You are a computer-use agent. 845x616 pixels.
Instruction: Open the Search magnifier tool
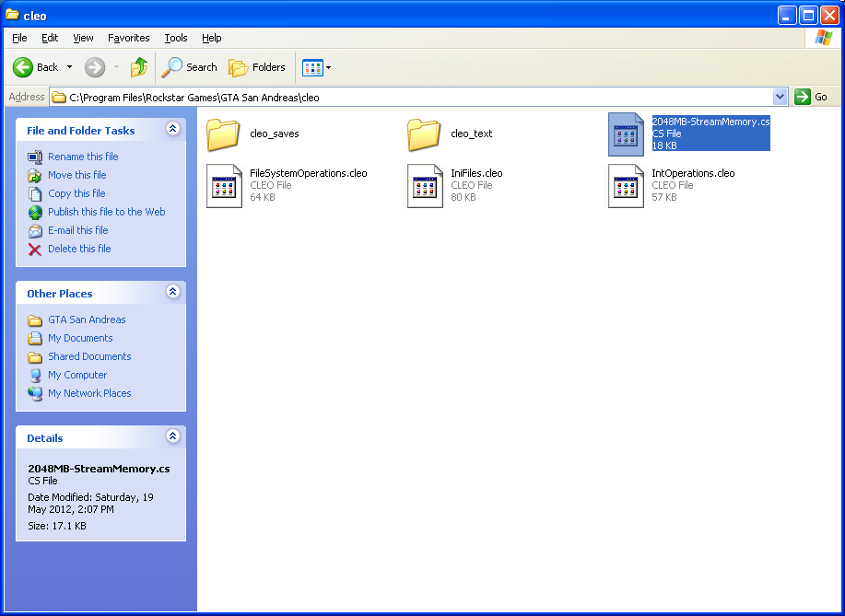[x=189, y=67]
